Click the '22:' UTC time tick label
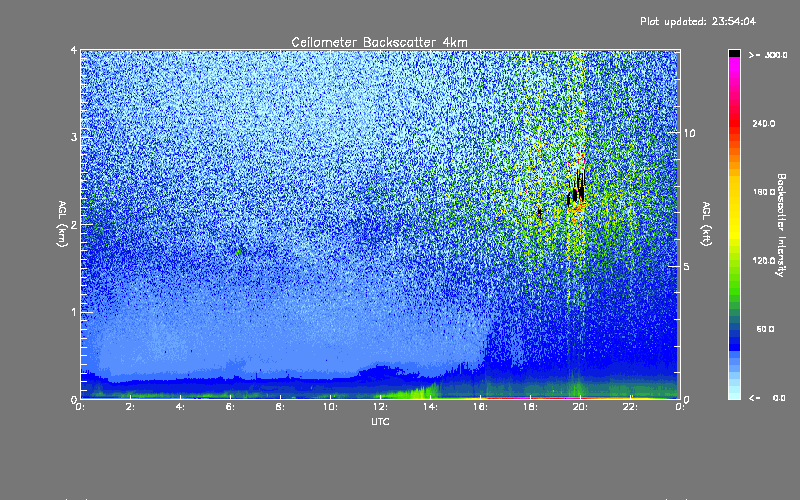This screenshot has width=800, height=500. point(630,407)
